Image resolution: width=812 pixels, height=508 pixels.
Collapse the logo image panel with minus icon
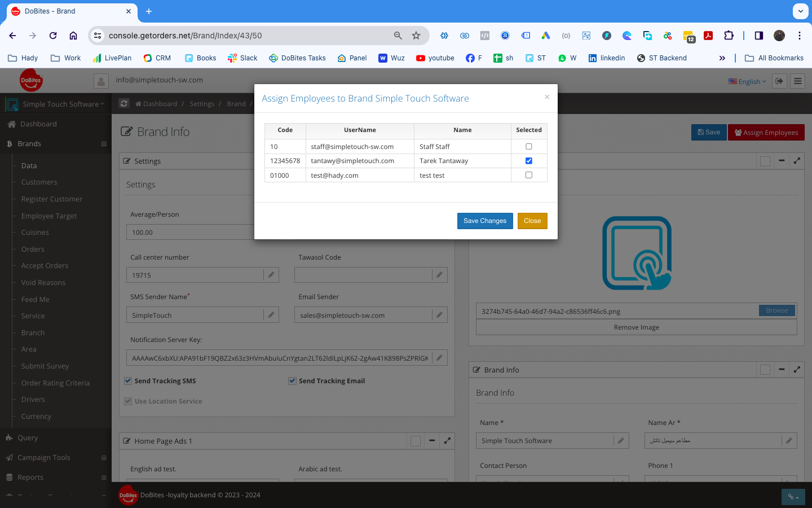pyautogui.click(x=782, y=161)
